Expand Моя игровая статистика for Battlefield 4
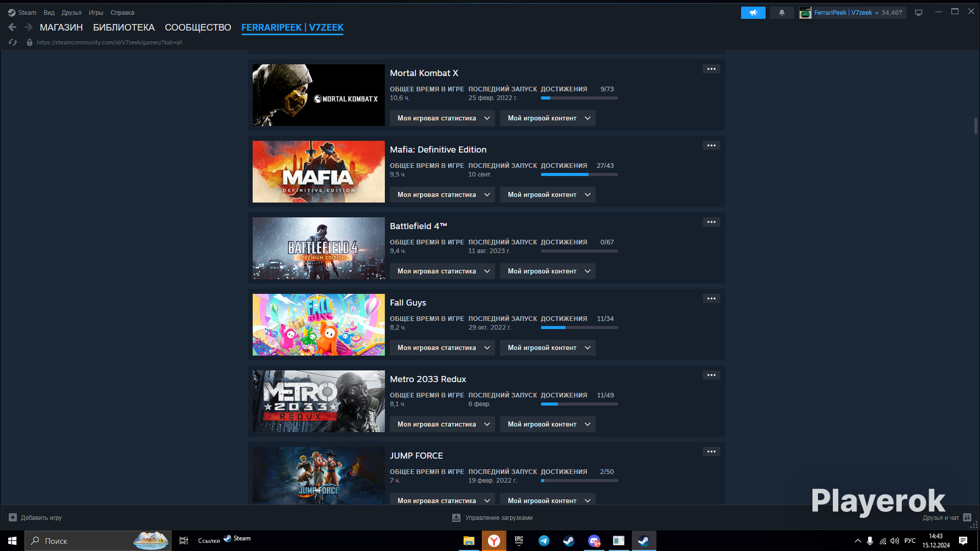 coord(443,271)
